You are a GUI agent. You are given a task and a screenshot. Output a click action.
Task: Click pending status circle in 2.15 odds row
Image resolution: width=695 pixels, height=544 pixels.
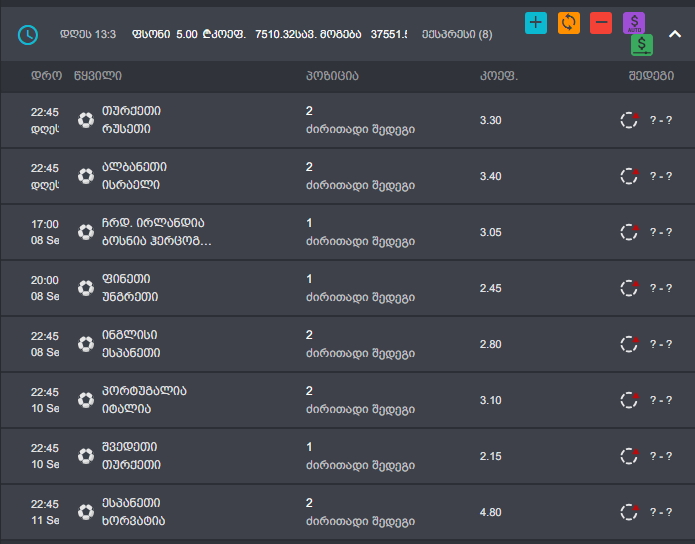coord(629,456)
